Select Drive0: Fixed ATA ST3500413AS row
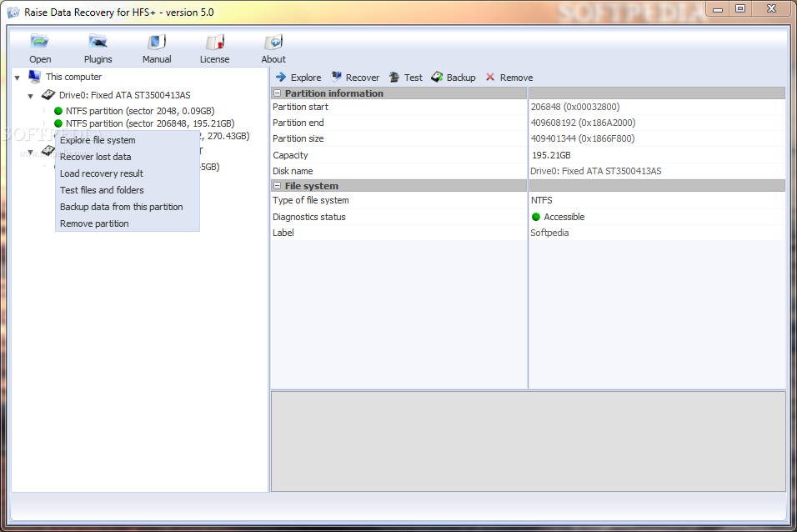The image size is (797, 532). coord(124,95)
